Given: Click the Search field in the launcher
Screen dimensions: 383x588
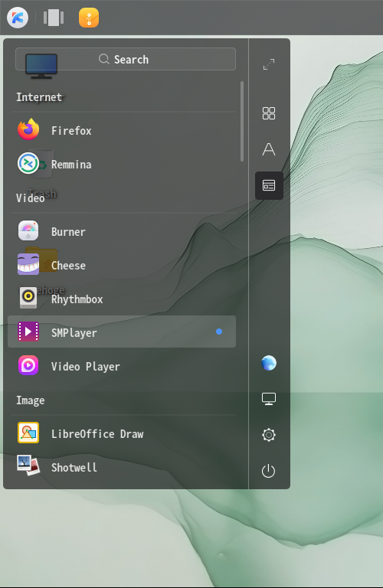Looking at the screenshot, I should tap(126, 59).
